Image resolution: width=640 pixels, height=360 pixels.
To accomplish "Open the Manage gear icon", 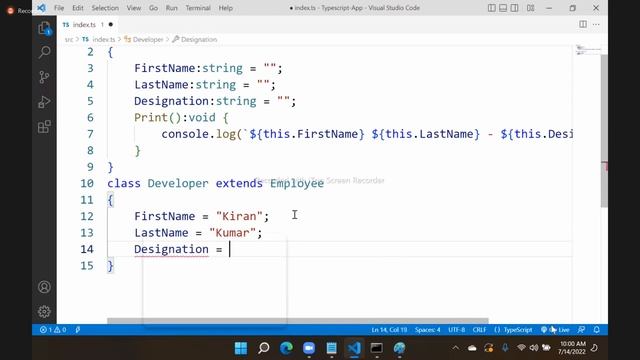I will click(x=44, y=311).
